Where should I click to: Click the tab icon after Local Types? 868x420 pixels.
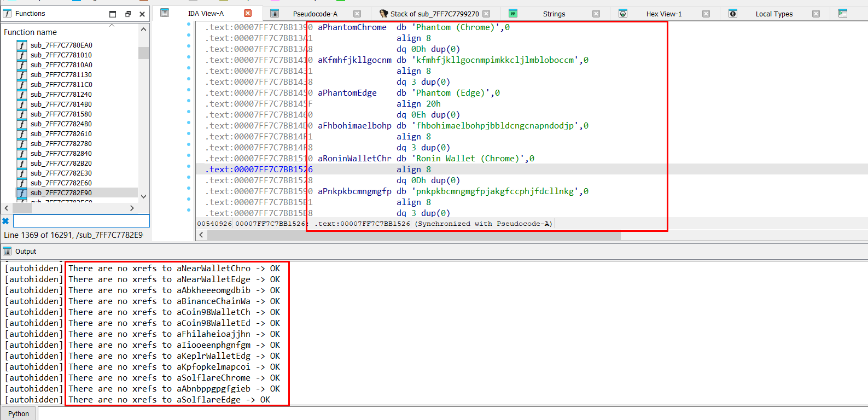[x=843, y=13]
